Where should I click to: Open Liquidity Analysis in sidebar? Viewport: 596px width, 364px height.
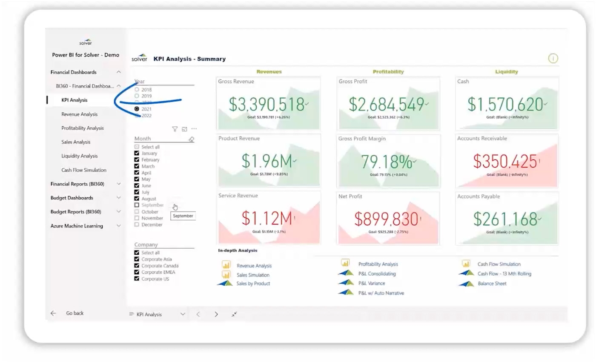tap(79, 156)
